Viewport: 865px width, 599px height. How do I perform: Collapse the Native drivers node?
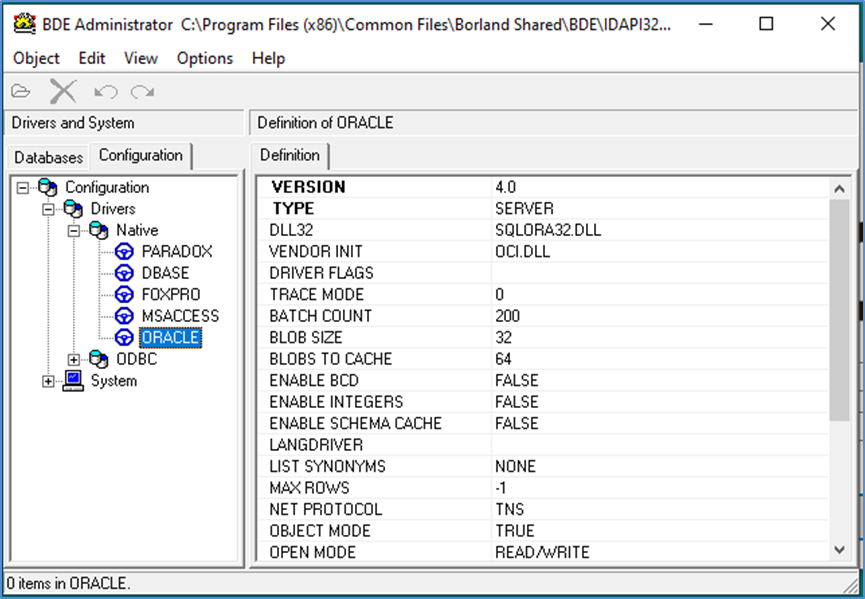click(74, 231)
